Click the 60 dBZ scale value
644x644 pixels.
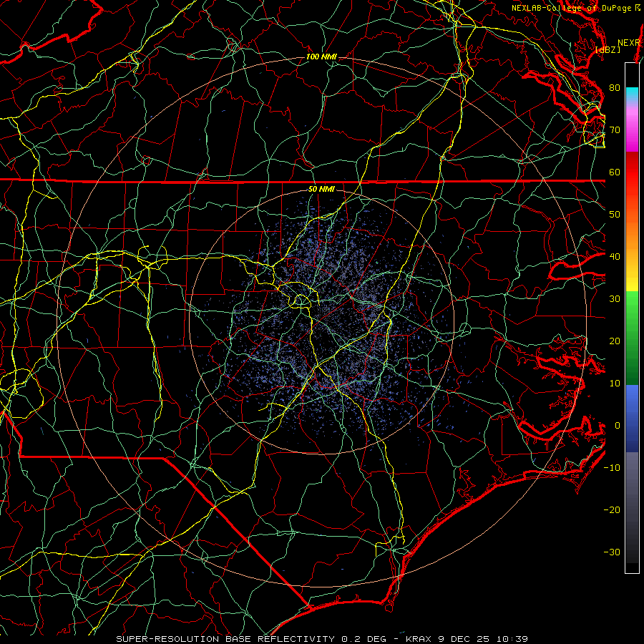point(615,172)
